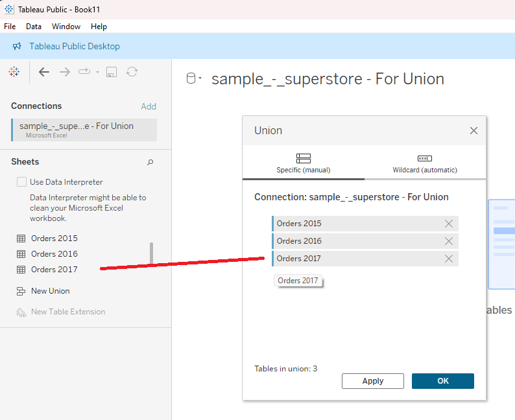Click the refresh data source icon
The width and height of the screenshot is (515, 420).
132,72
